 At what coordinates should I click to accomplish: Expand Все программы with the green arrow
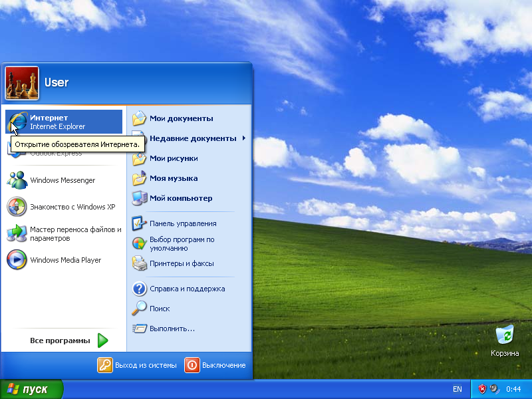point(103,340)
